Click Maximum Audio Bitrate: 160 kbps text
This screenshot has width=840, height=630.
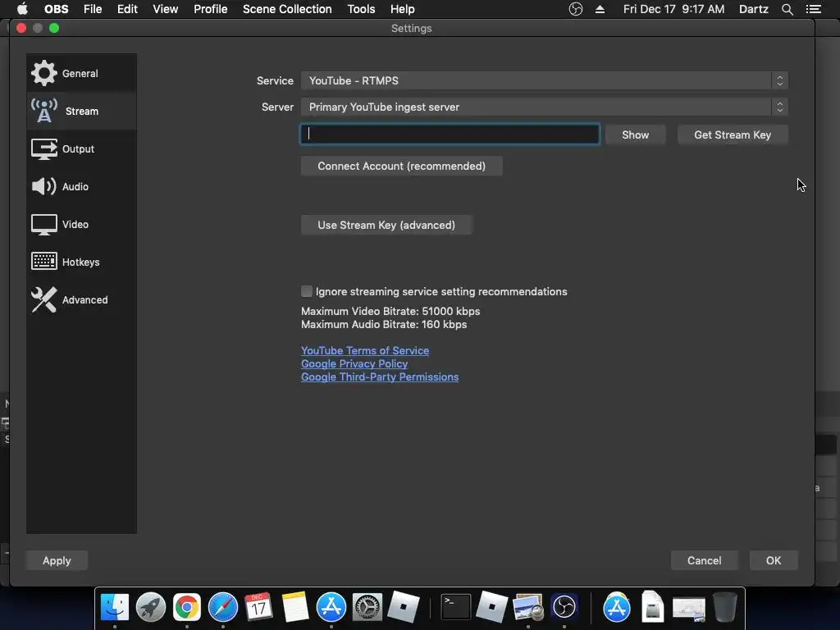(x=384, y=325)
